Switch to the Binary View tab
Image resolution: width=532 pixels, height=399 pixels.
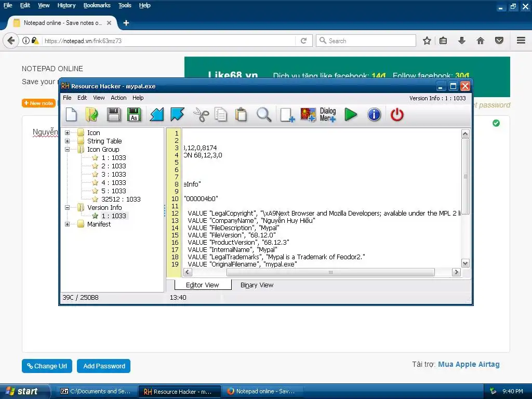tap(257, 285)
